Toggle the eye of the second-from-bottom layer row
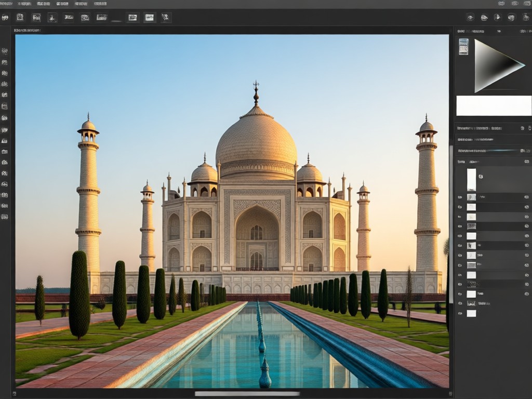 coord(460,303)
